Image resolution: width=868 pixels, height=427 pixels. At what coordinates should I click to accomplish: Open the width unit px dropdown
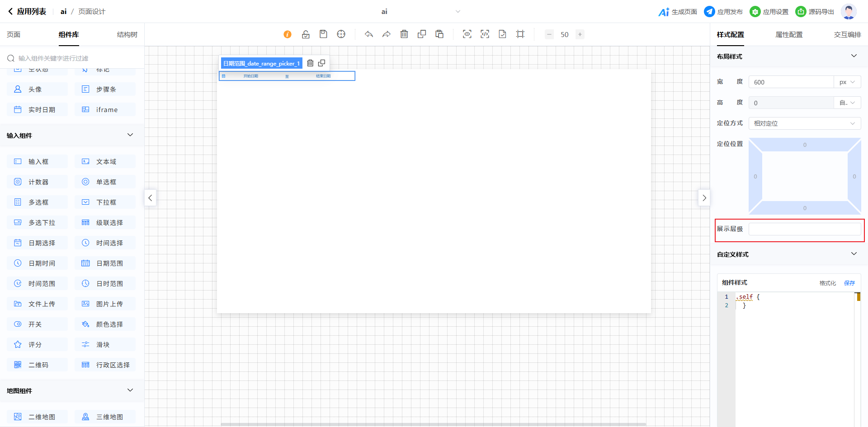pos(847,82)
